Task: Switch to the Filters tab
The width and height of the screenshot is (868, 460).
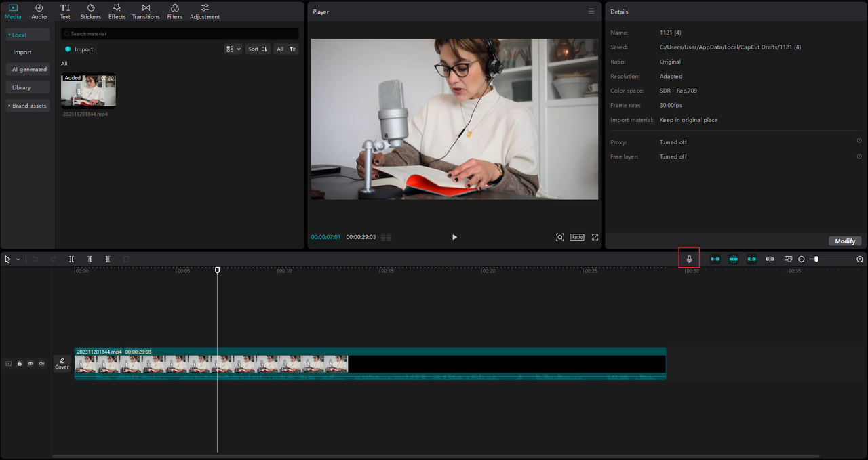Action: point(175,12)
